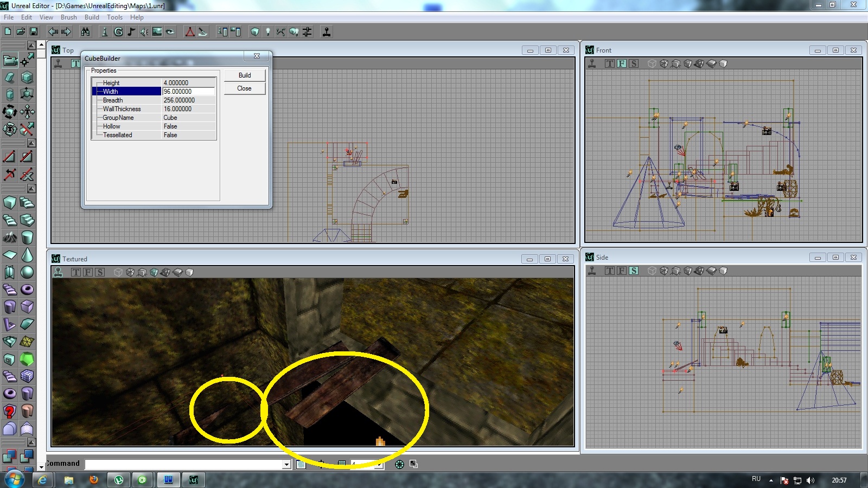Image resolution: width=868 pixels, height=488 pixels.
Task: Open the Tools menu
Action: click(x=114, y=17)
